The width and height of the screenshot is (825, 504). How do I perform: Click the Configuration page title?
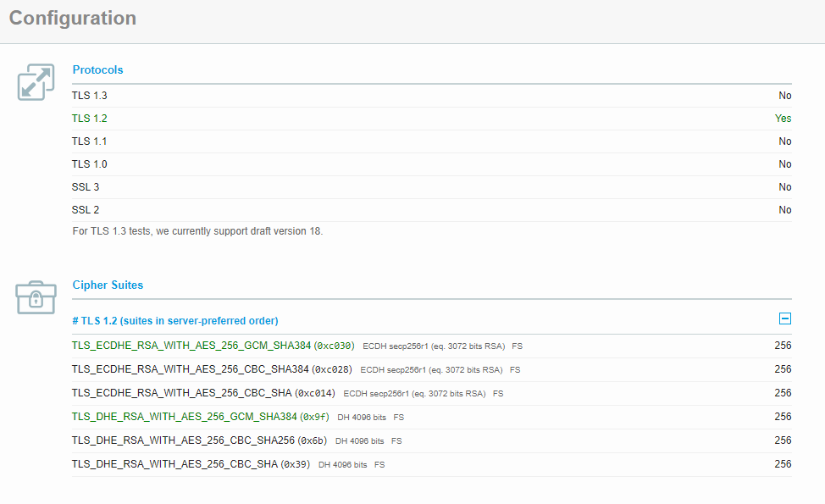[73, 19]
